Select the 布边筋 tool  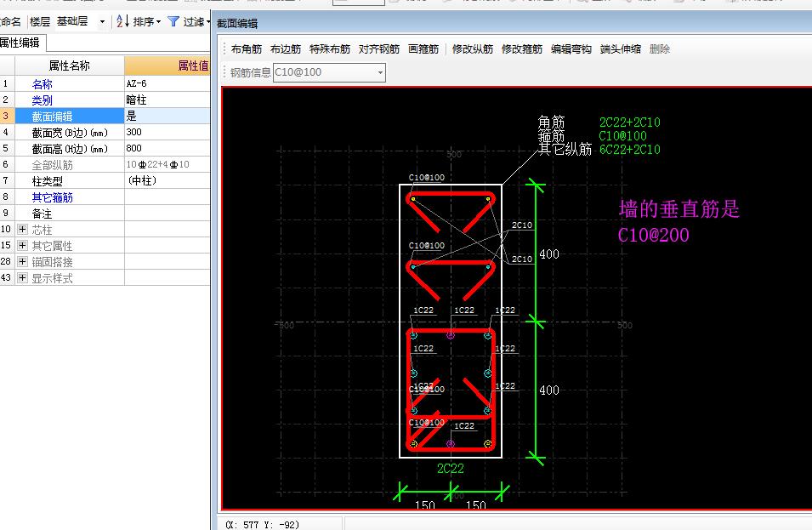click(x=286, y=49)
